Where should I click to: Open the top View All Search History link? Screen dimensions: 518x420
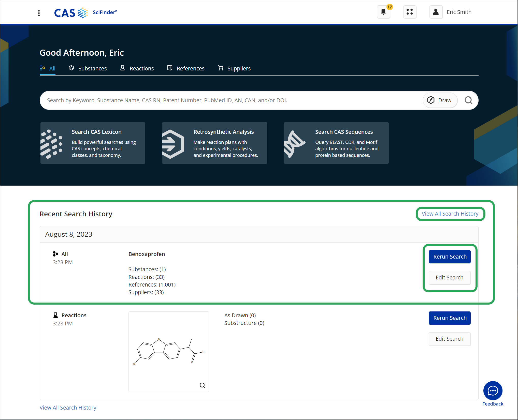tap(450, 214)
